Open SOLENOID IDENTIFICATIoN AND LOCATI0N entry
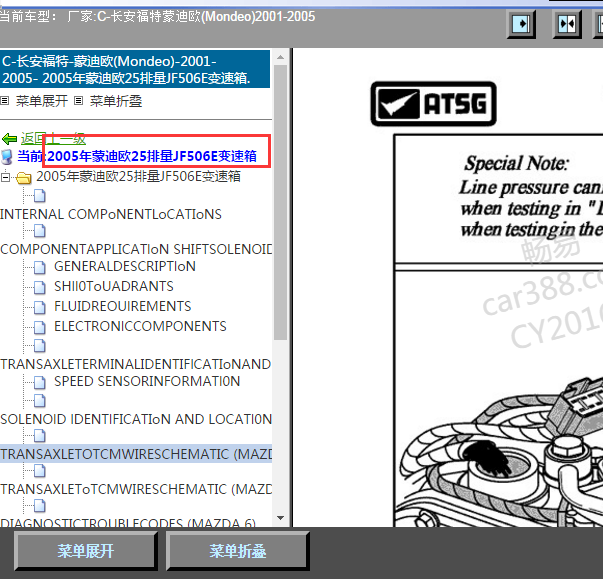 pos(136,419)
